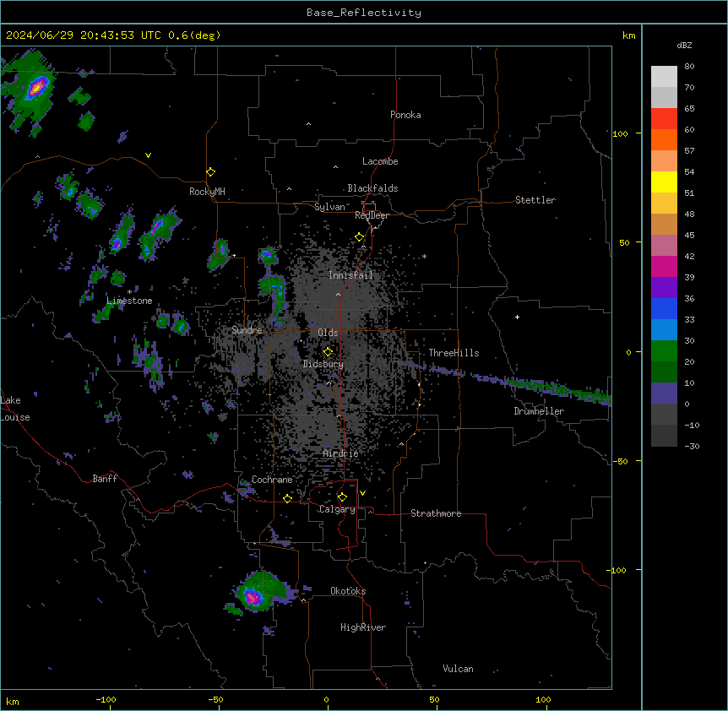Click the magenta storm core southwest of Okotoks
Viewport: 728px width, 711px height.
pos(253,597)
